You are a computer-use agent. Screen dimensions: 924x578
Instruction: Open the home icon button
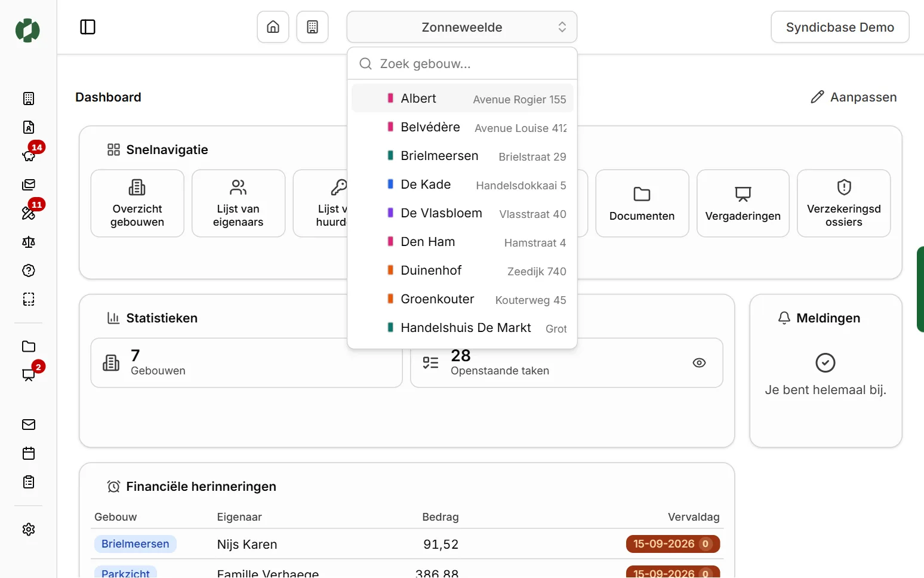pos(273,27)
